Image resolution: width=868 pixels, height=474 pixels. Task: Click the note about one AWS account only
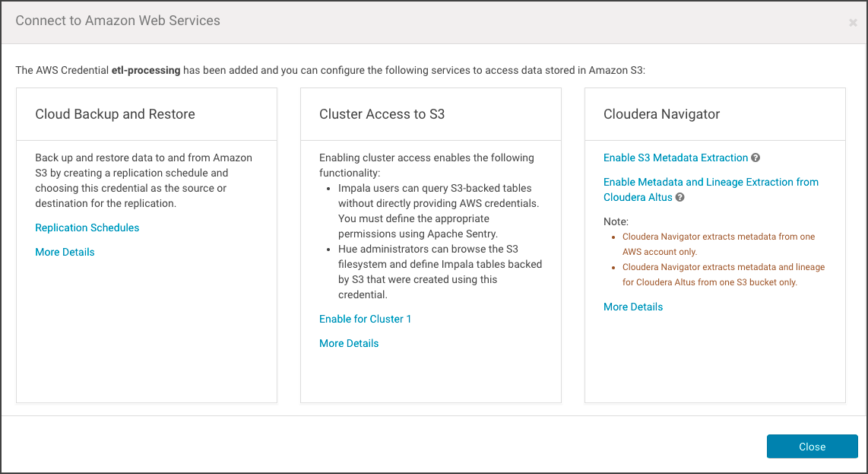coord(718,243)
